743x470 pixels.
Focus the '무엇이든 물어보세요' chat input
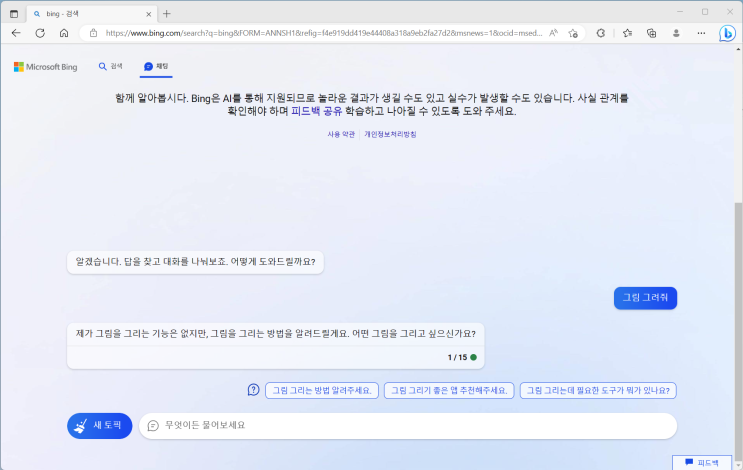coord(408,425)
